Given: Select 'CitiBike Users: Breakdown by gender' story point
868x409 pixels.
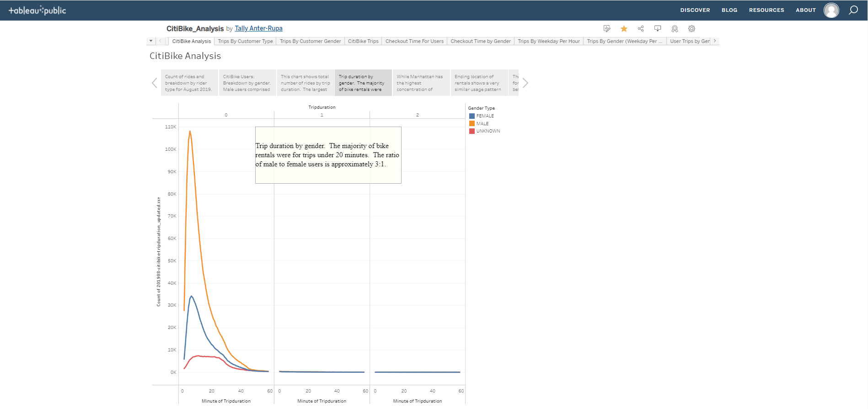Looking at the screenshot, I should pyautogui.click(x=247, y=83).
